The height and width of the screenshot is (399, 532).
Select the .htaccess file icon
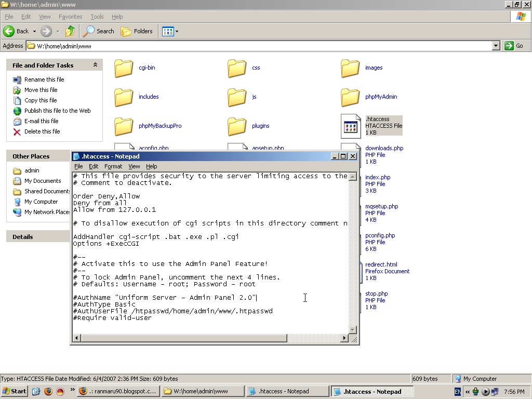(351, 126)
